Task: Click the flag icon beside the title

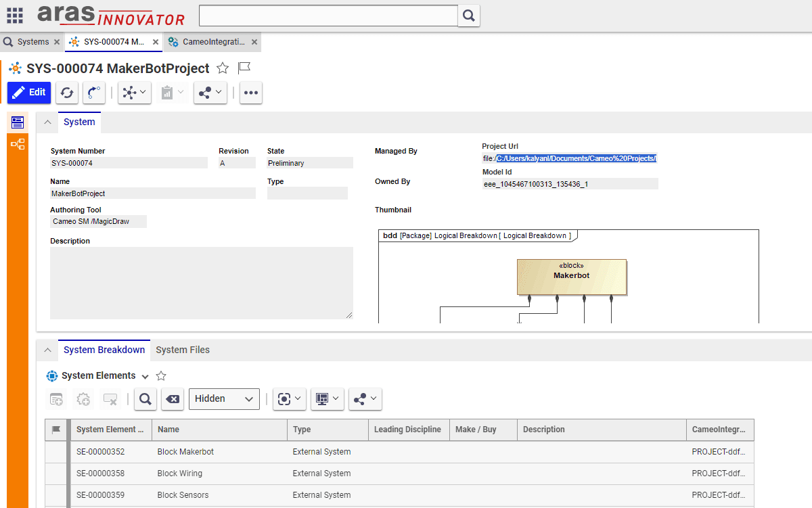Action: [x=244, y=68]
